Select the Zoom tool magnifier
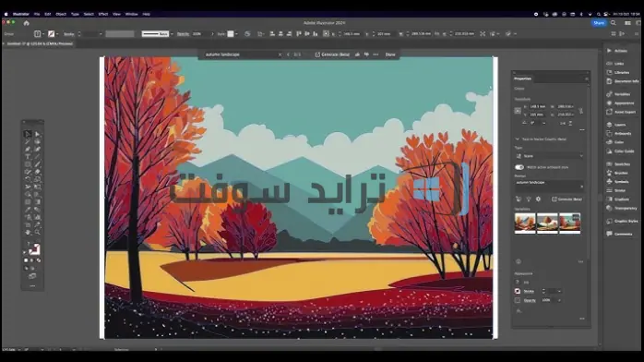This screenshot has width=644, height=362. coord(38,233)
